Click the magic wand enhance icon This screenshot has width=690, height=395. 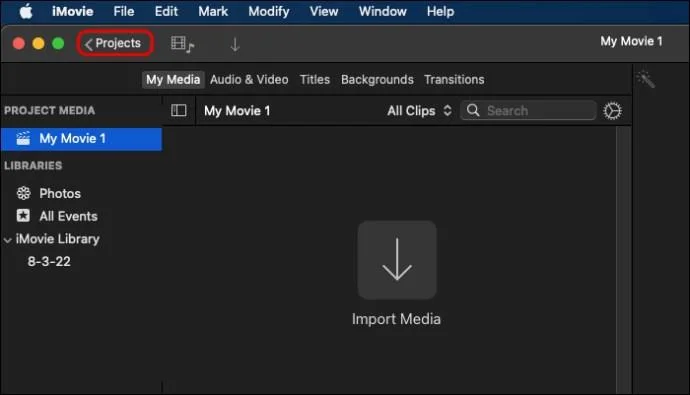pyautogui.click(x=646, y=79)
